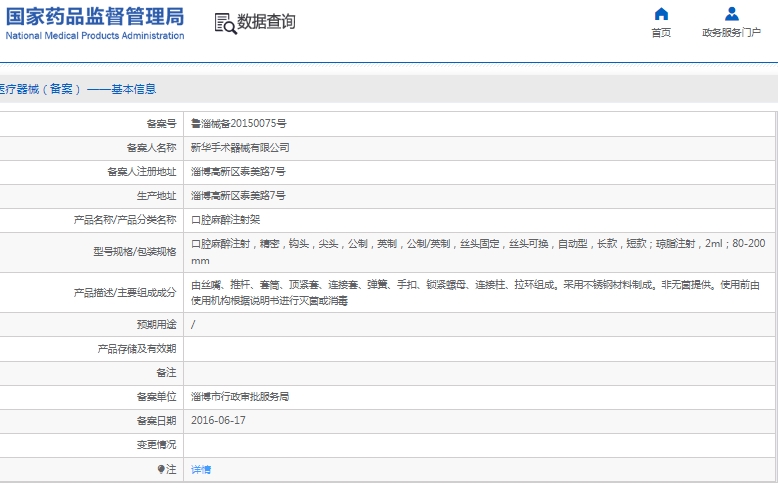Click the 产品名称/产品分类名称 row label

[x=125, y=220]
